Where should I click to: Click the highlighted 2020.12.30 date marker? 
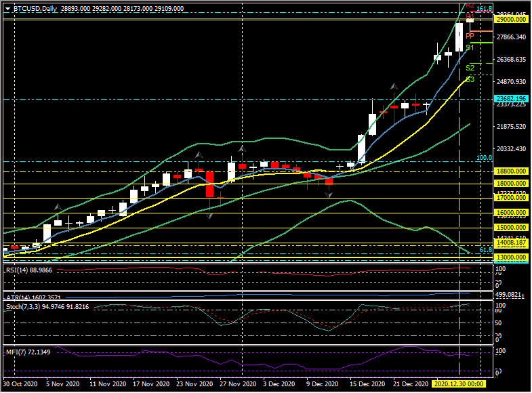(459, 384)
